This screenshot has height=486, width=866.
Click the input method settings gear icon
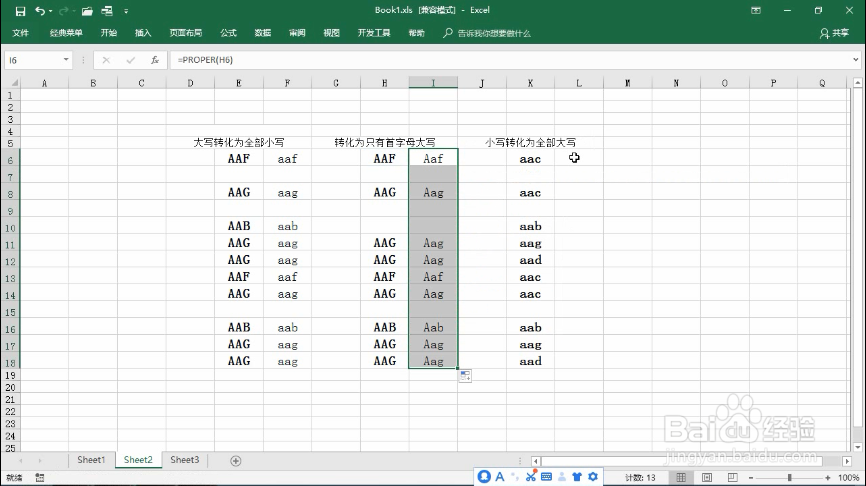tap(593, 477)
